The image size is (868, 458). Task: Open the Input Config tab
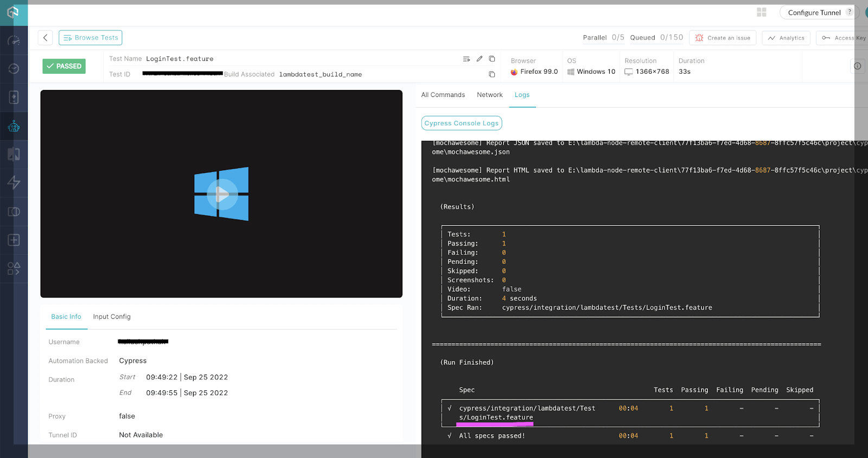pyautogui.click(x=112, y=317)
